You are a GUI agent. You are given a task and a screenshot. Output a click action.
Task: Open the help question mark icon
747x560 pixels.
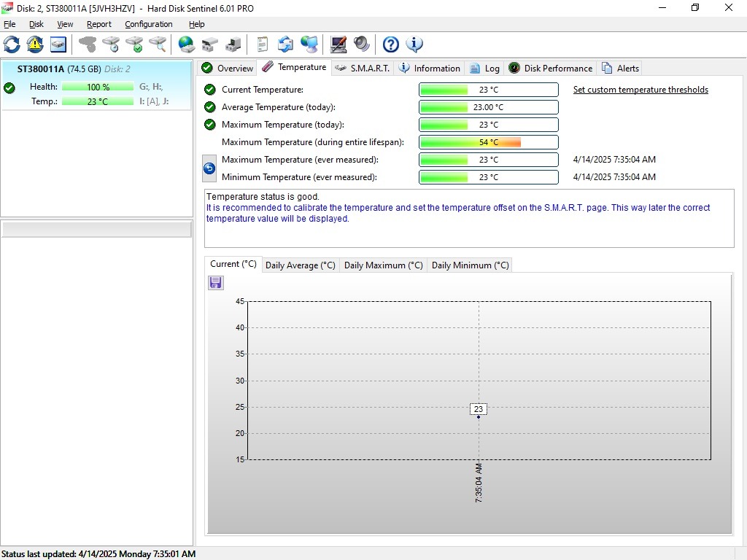coord(391,44)
